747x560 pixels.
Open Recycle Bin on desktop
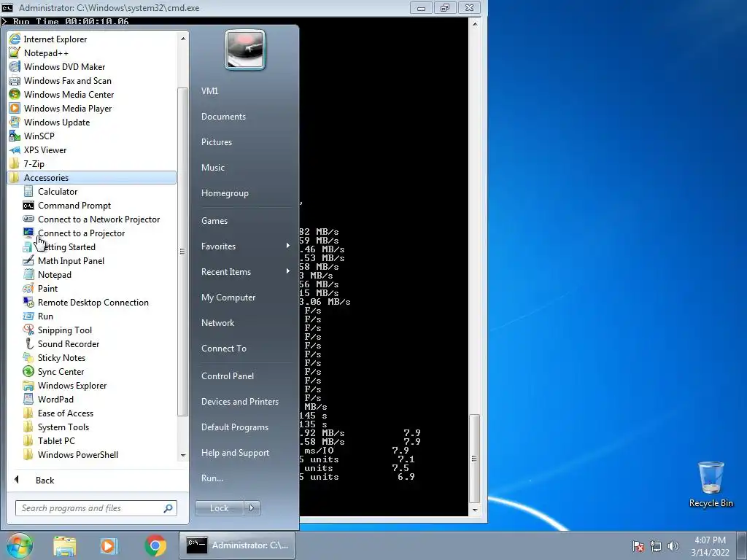tap(711, 484)
